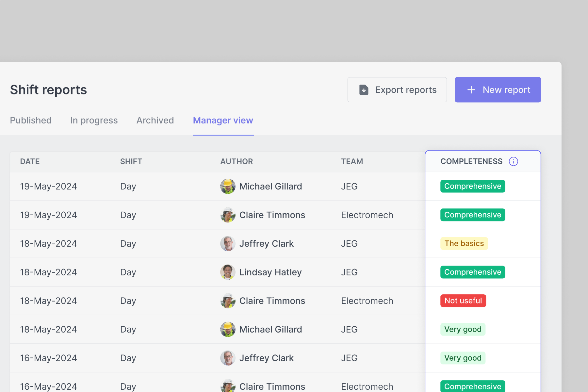Click JEG team in Lindsay Hatley's row
Image resolution: width=588 pixels, height=392 pixels.
[x=349, y=272]
